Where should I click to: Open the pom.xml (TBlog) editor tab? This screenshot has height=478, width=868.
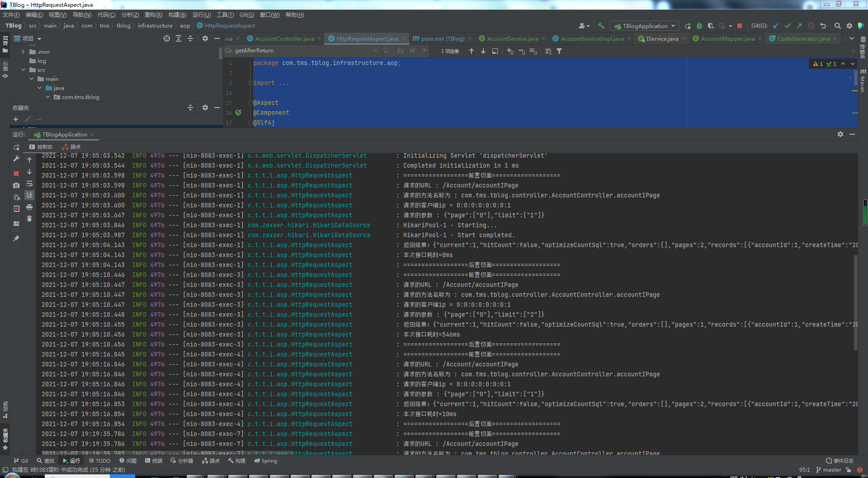(442, 39)
